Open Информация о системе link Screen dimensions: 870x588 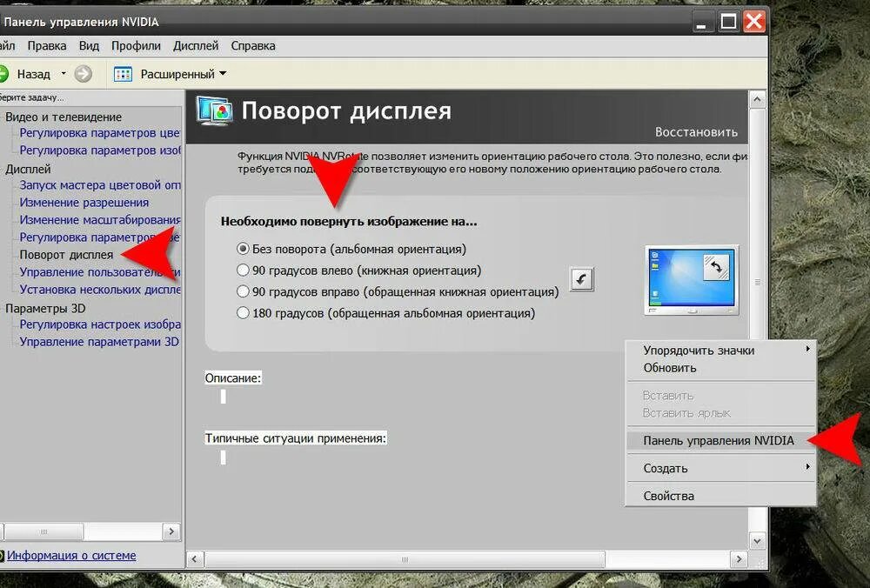pos(71,555)
